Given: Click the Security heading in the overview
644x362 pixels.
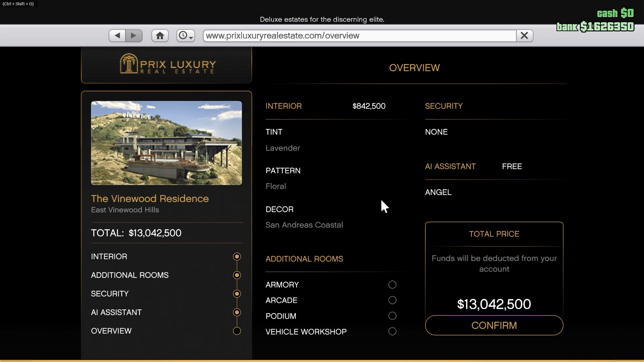Looking at the screenshot, I should [443, 106].
